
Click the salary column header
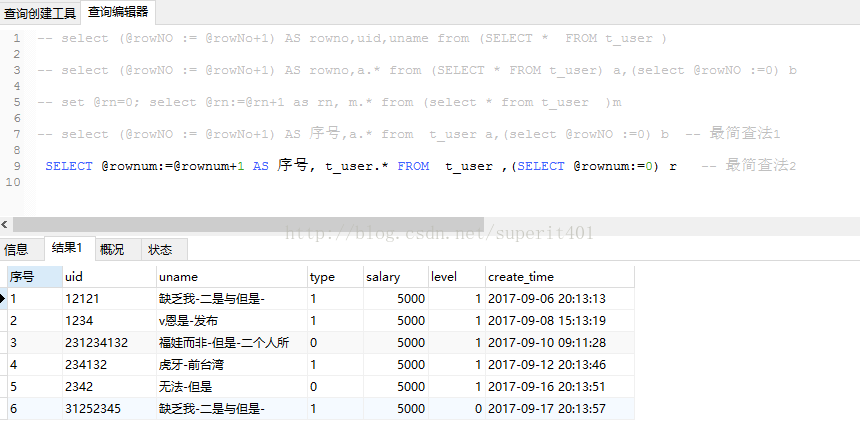[x=395, y=277]
